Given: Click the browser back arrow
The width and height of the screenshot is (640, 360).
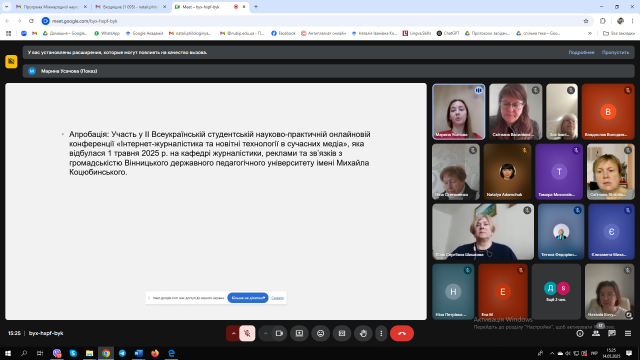Looking at the screenshot, I should pos(7,21).
